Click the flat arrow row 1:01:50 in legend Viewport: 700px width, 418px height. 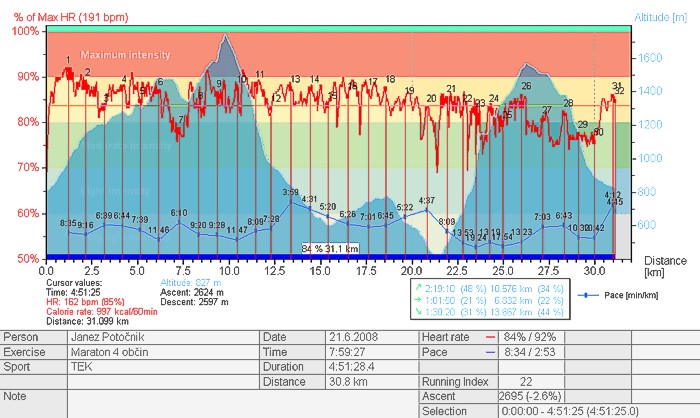489,300
